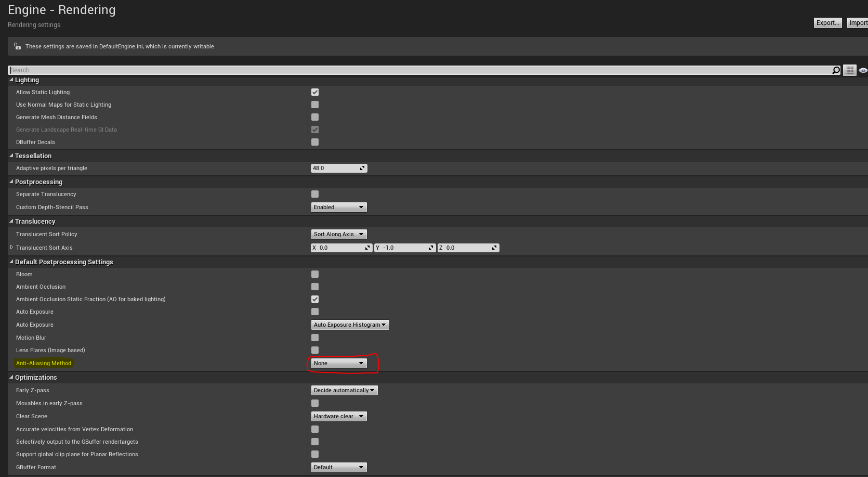Image resolution: width=868 pixels, height=477 pixels.
Task: Collapse the Optimizations section
Action: [x=11, y=377]
